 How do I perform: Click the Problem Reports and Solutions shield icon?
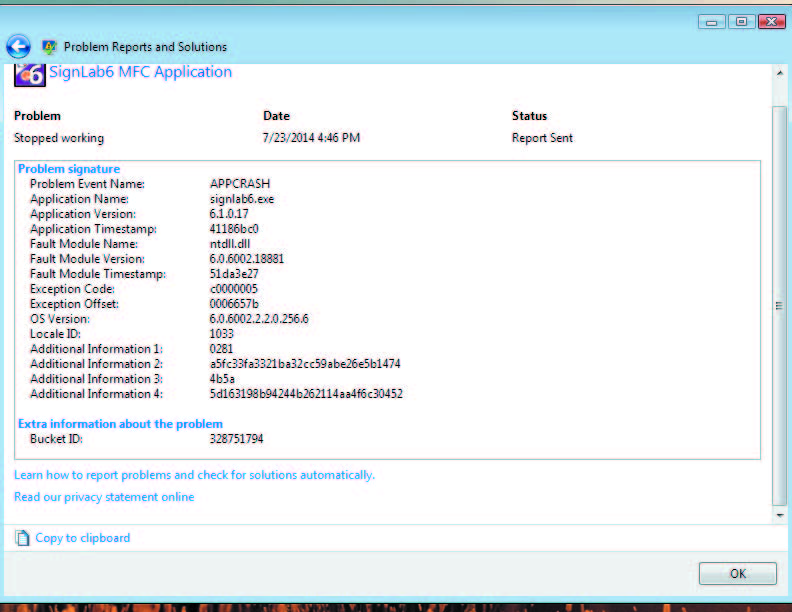coord(49,47)
